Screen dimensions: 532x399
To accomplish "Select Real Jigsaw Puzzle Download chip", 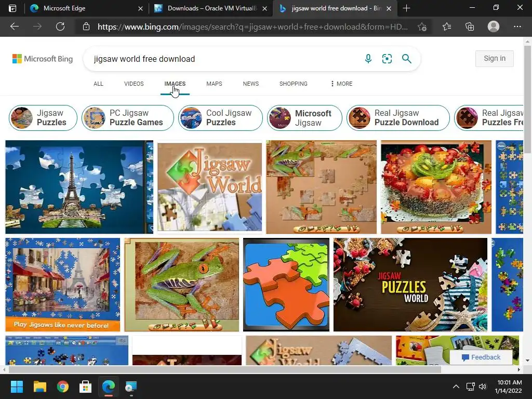I will pos(398,118).
